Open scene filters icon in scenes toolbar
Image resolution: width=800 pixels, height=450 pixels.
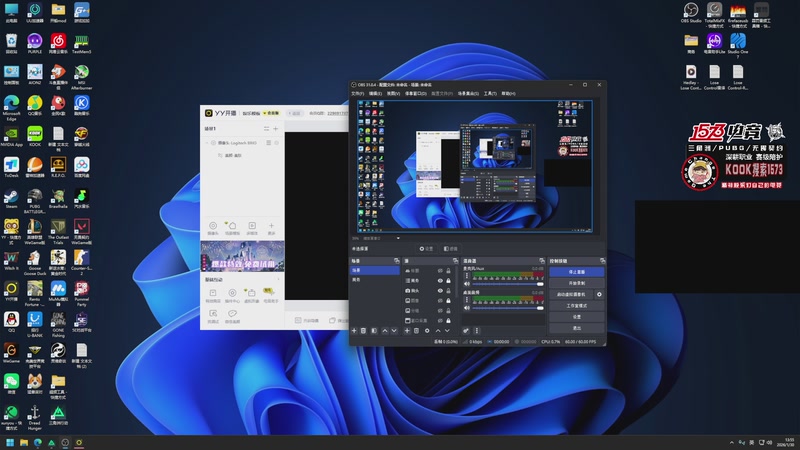coord(374,331)
